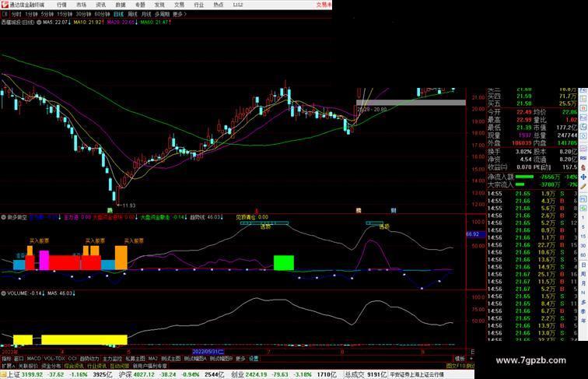
Task: Select 日线 daily period
Action: click(x=118, y=14)
